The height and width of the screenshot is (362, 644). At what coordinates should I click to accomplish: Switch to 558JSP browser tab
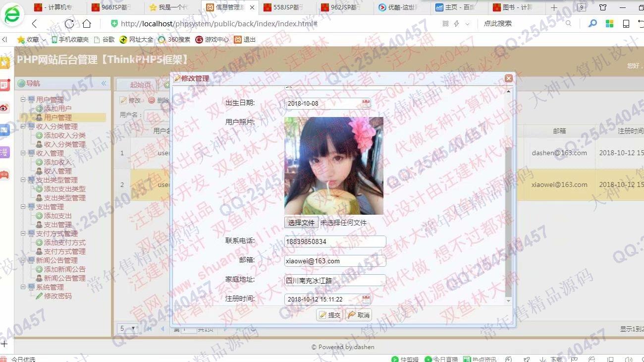[x=286, y=7]
